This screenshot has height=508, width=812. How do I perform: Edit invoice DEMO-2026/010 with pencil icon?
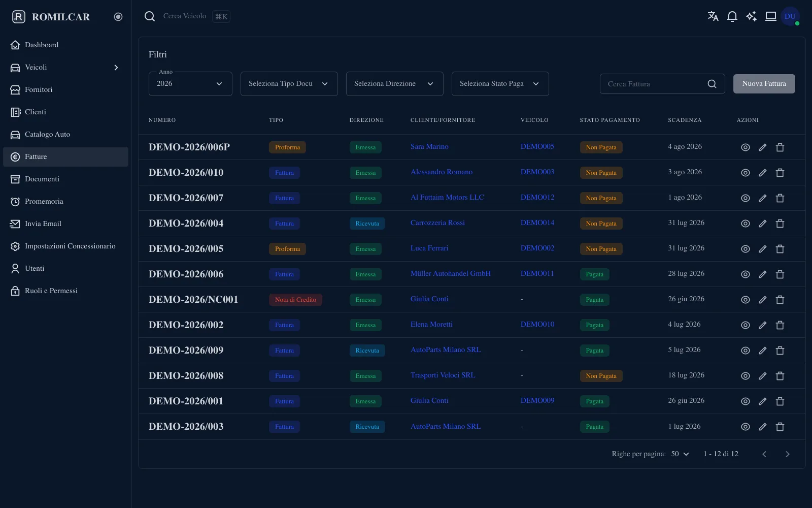(x=762, y=173)
